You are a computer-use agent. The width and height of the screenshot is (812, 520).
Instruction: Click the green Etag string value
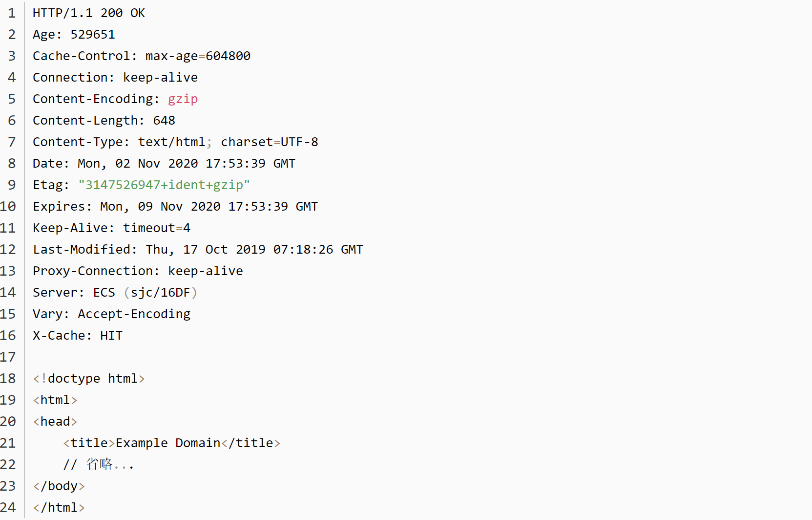click(x=164, y=185)
